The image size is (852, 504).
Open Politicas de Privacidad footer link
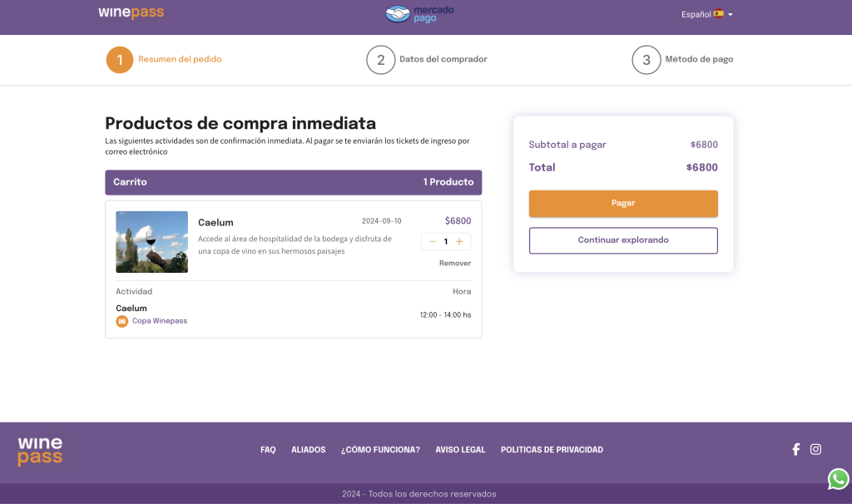tap(552, 450)
